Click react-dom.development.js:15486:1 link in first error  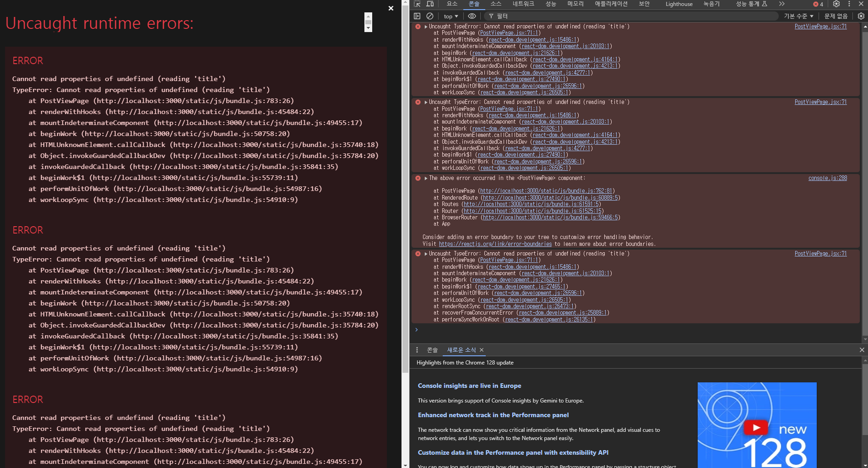[532, 40]
